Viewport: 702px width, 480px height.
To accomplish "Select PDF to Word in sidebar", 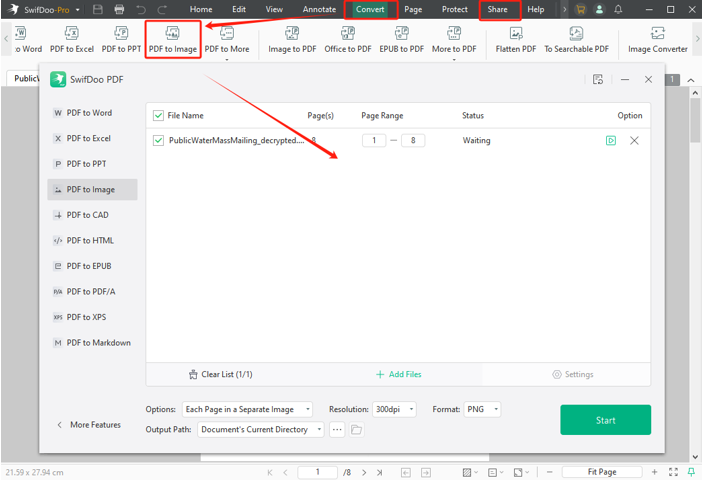I will [92, 113].
